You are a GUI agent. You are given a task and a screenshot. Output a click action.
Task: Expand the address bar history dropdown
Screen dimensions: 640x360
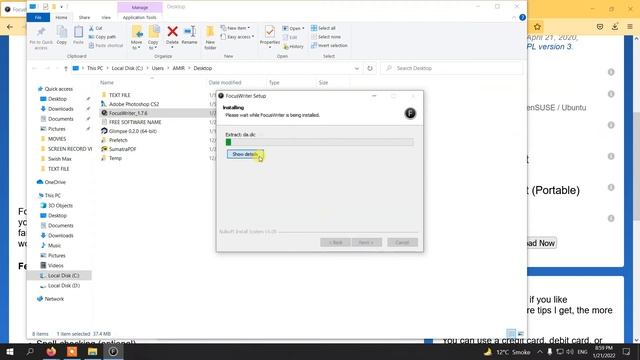pyautogui.click(x=357, y=69)
